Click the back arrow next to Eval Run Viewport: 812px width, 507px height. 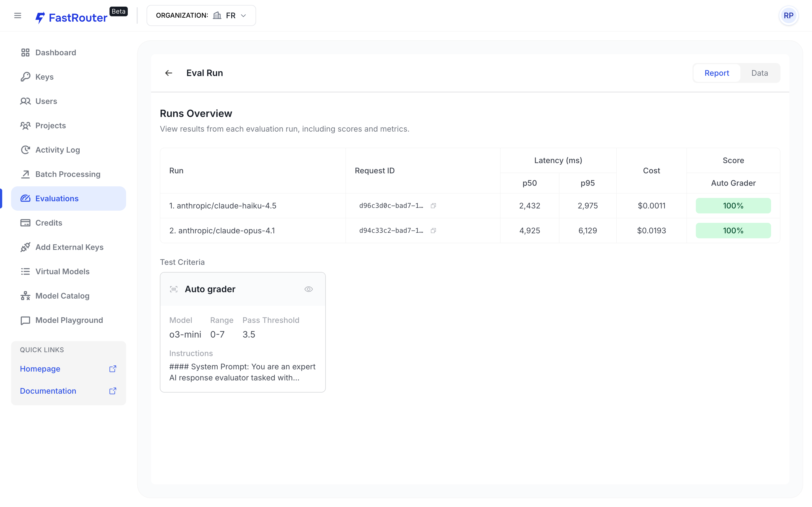[169, 73]
